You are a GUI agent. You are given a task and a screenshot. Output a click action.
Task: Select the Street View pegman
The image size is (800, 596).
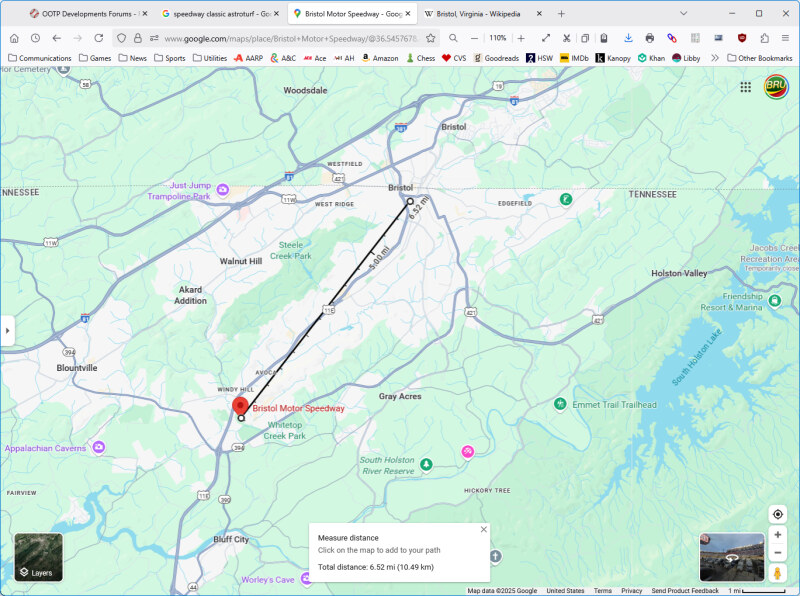coord(778,573)
